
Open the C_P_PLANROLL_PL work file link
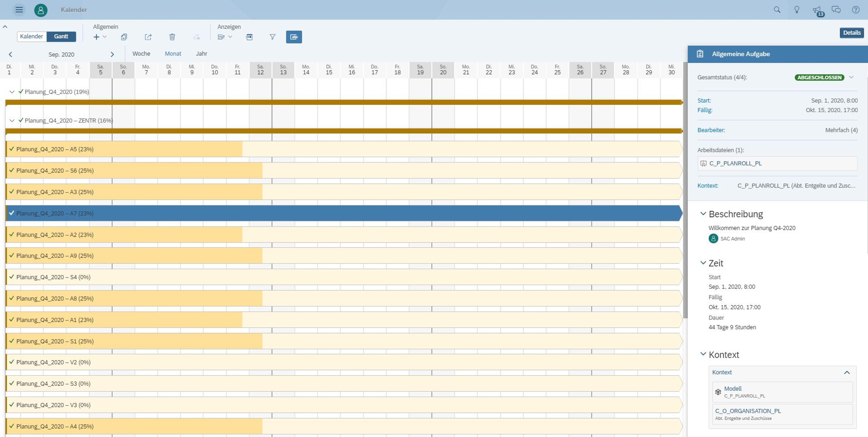point(735,163)
